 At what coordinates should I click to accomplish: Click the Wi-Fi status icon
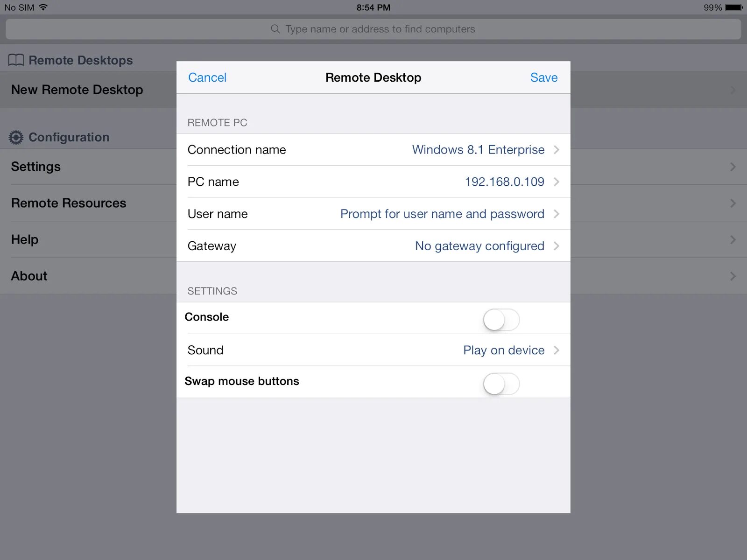pos(43,7)
